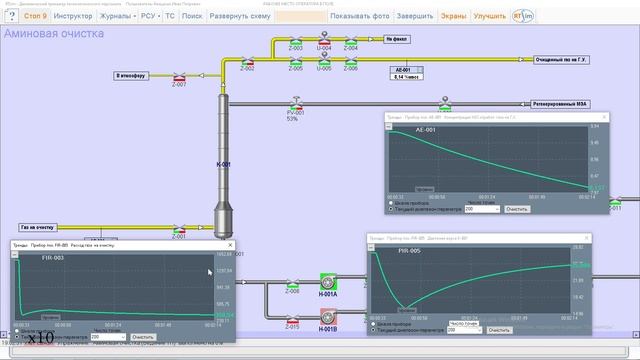
Task: Click Улучшить in the toolbar
Action: [489, 16]
